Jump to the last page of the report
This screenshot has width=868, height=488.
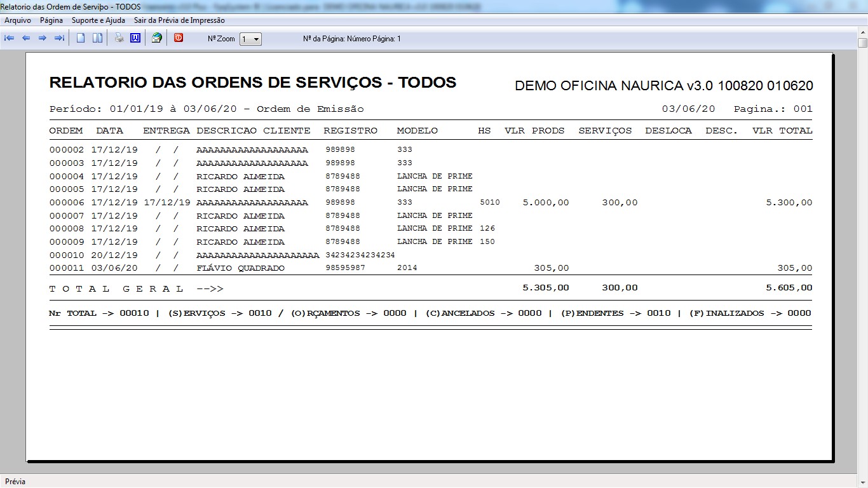coord(59,38)
